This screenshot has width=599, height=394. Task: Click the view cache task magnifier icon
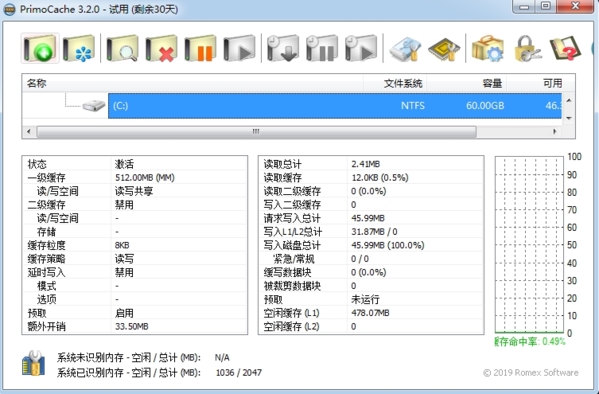(x=122, y=48)
